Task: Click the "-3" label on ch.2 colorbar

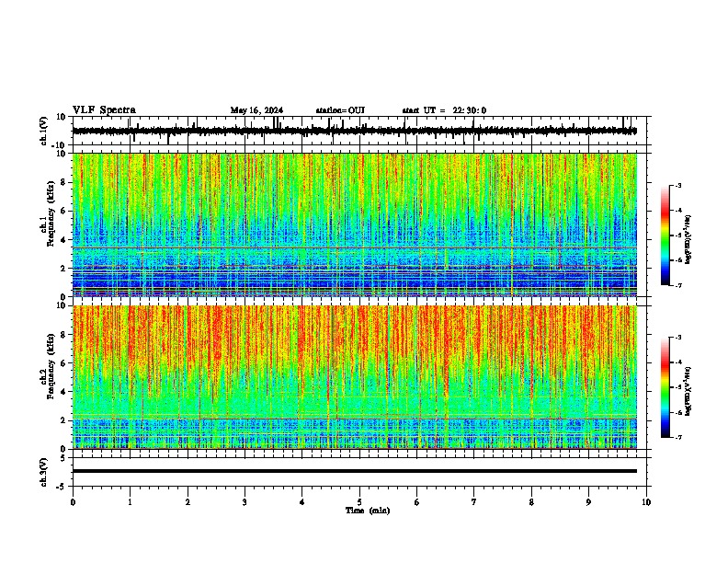Action: click(x=677, y=338)
